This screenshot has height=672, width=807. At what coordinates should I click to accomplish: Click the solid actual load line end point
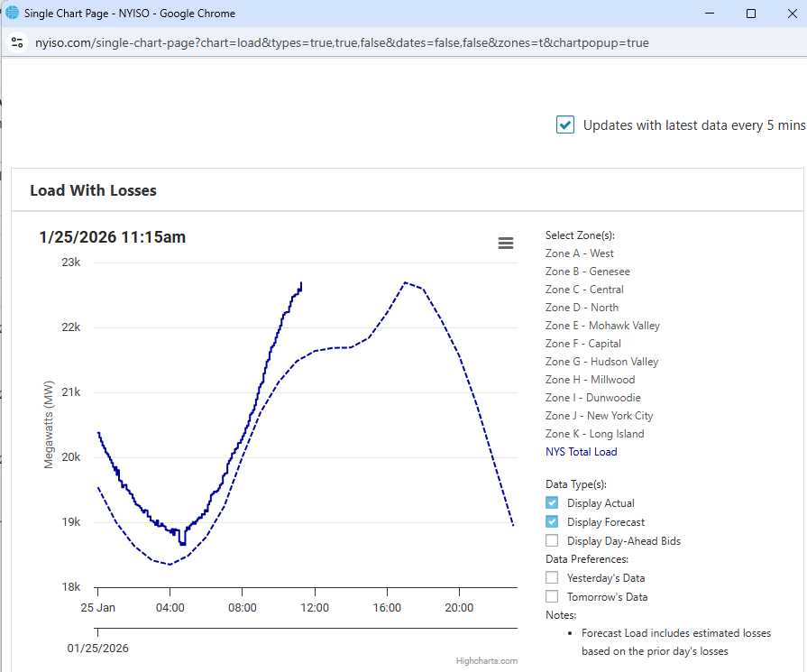pyautogui.click(x=301, y=283)
